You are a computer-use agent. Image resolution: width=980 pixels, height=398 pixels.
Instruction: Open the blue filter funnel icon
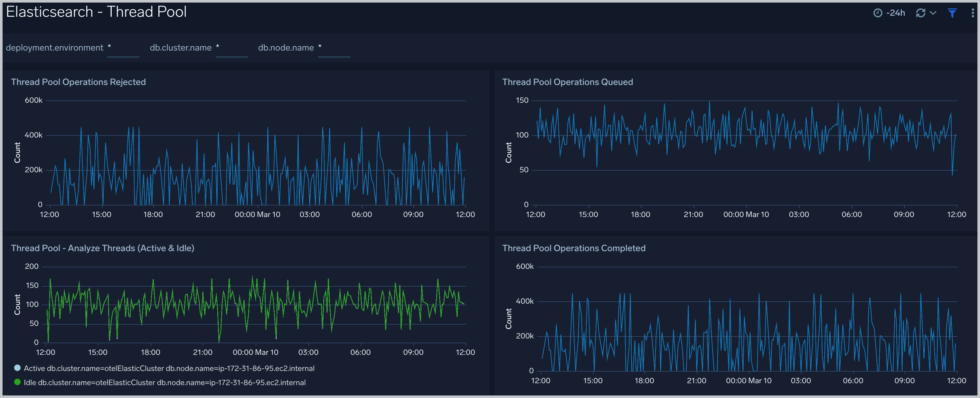[x=952, y=13]
